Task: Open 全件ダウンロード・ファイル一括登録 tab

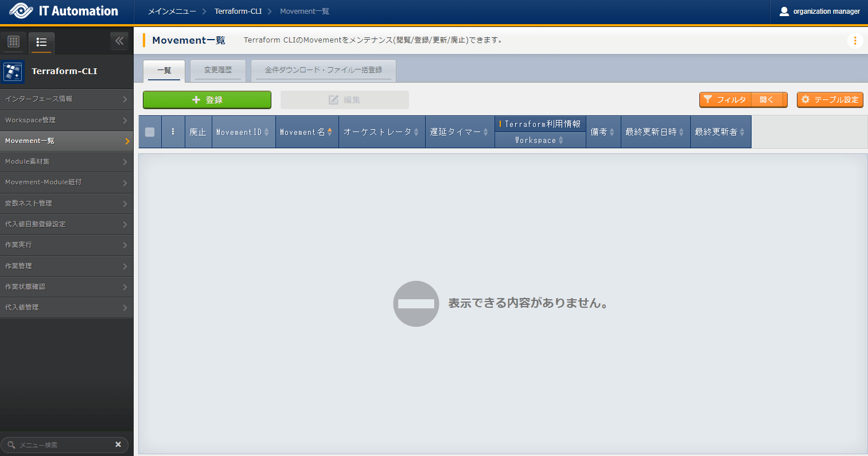Action: click(323, 71)
